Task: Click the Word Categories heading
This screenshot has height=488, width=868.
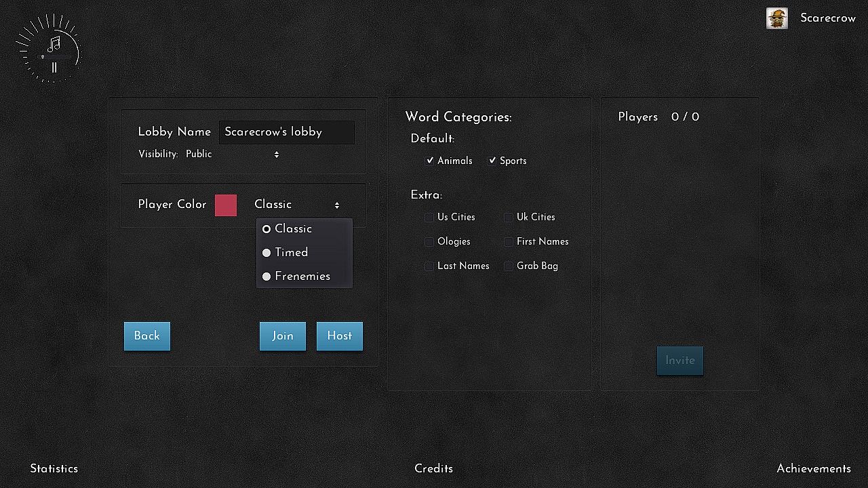Action: pos(458,117)
